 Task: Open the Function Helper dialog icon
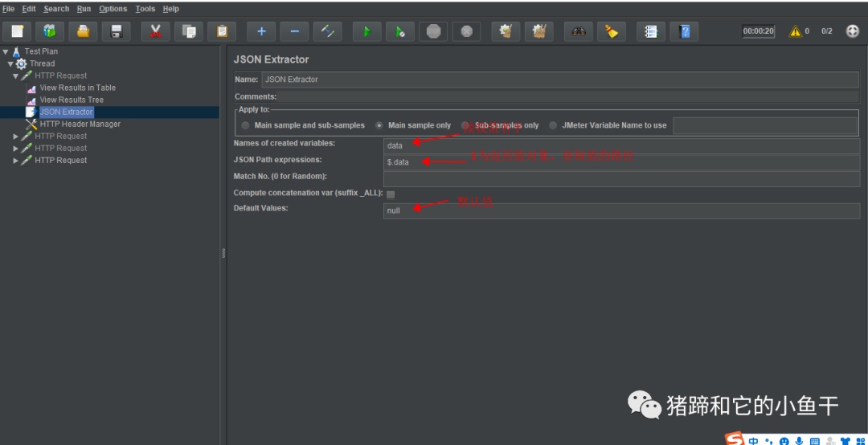651,31
